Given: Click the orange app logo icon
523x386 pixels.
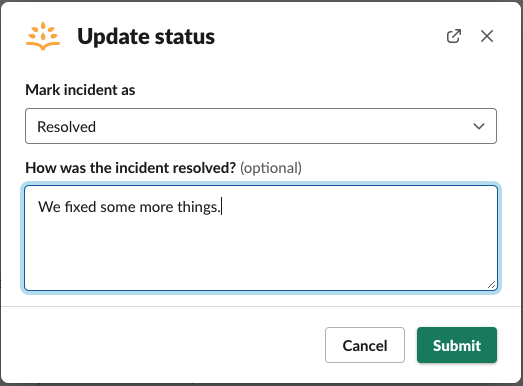Looking at the screenshot, I should tap(43, 36).
